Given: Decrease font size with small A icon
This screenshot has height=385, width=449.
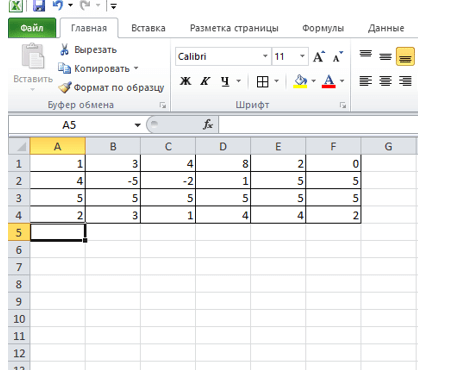Looking at the screenshot, I should click(x=338, y=57).
